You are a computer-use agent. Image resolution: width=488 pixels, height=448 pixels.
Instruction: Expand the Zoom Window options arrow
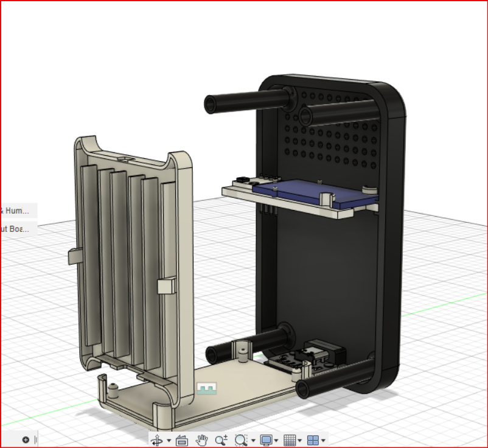253,441
